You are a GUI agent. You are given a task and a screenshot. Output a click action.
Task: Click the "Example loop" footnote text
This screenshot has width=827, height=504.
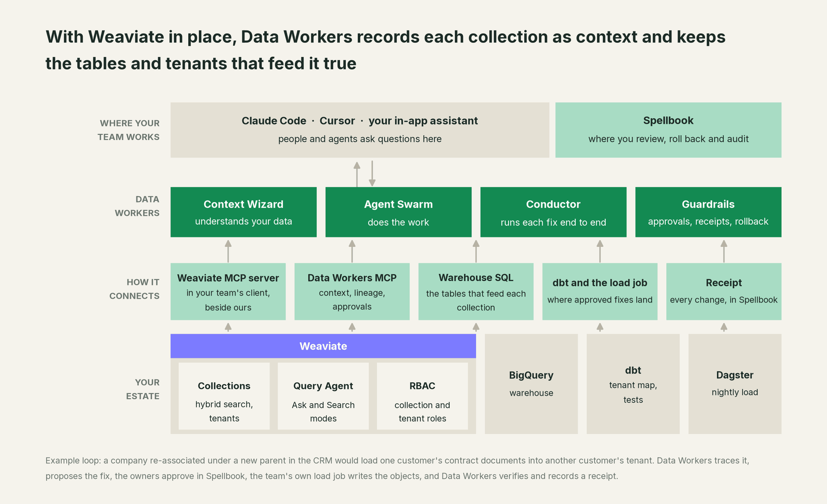tap(397, 468)
